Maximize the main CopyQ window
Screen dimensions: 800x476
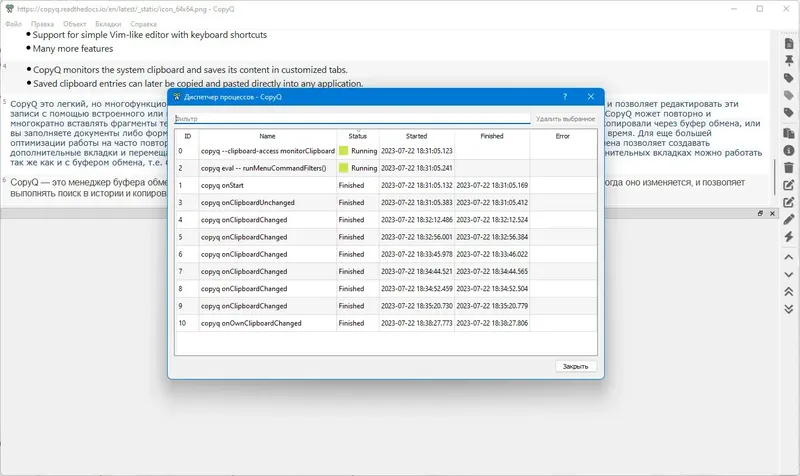click(760, 9)
